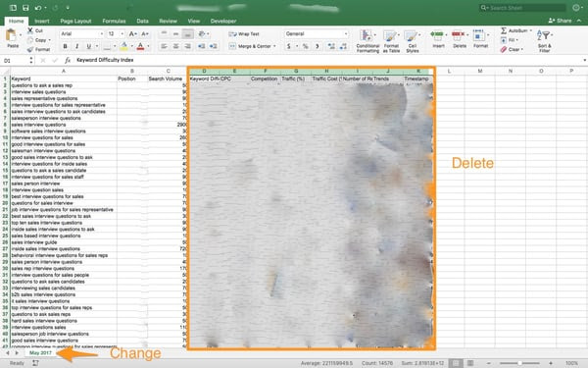This screenshot has height=368, width=588.
Task: Open Format as Table gallery
Action: tap(391, 41)
